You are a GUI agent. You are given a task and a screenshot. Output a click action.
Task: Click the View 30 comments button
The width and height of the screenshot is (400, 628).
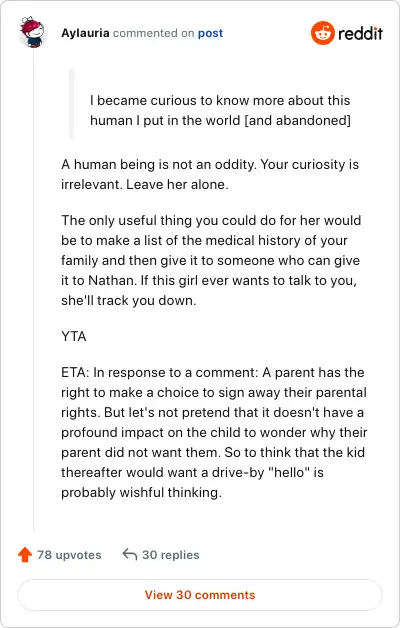200,595
